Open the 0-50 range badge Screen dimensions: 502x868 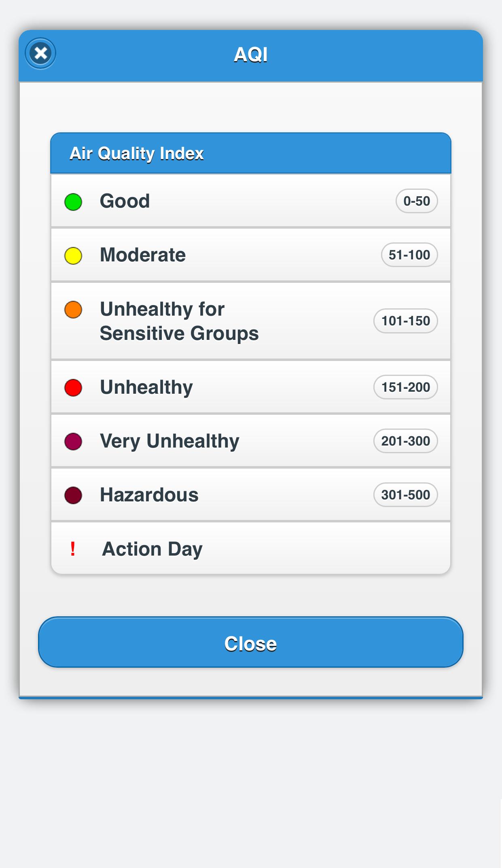(416, 201)
